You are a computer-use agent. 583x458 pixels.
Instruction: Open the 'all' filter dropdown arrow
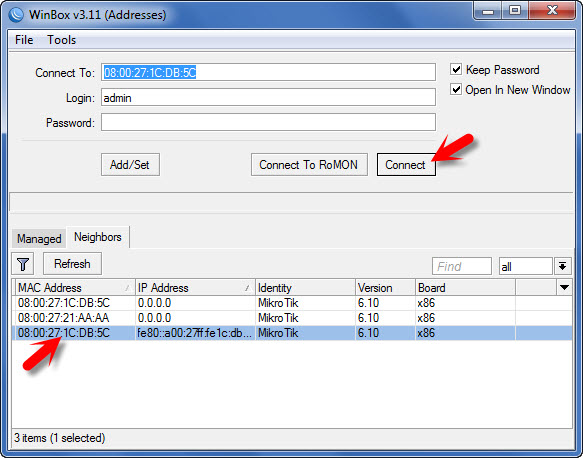tap(562, 266)
